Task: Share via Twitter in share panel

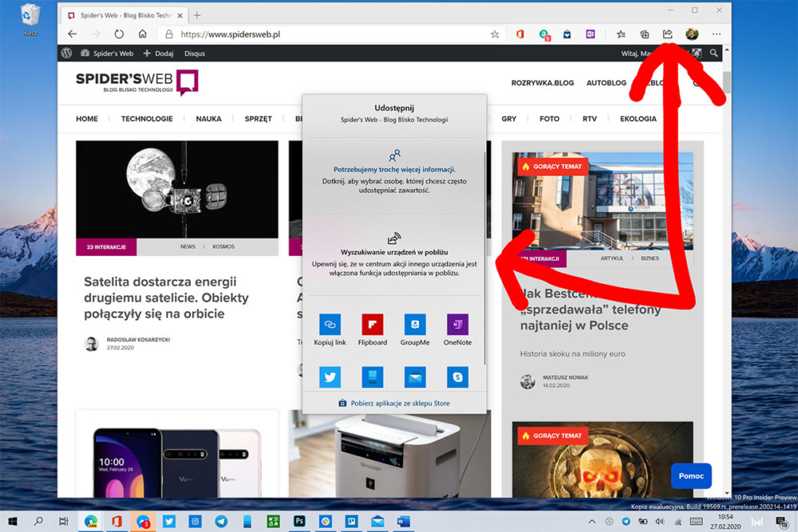Action: (x=330, y=377)
